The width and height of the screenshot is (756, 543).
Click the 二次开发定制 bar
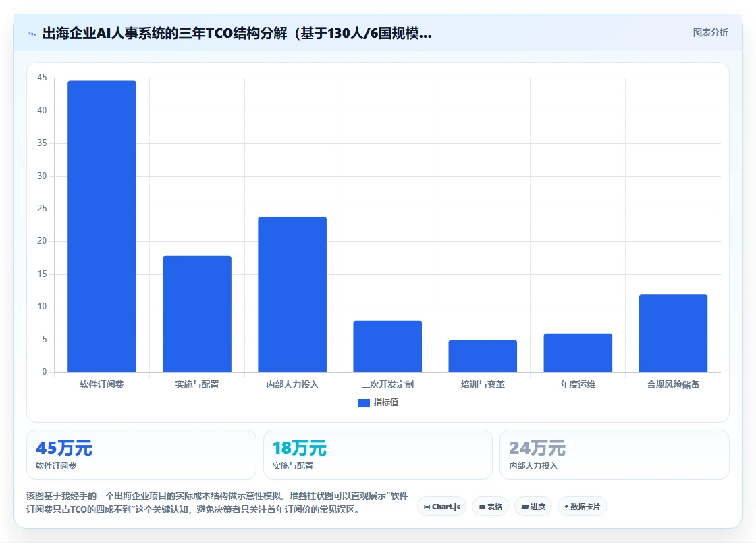click(x=387, y=346)
